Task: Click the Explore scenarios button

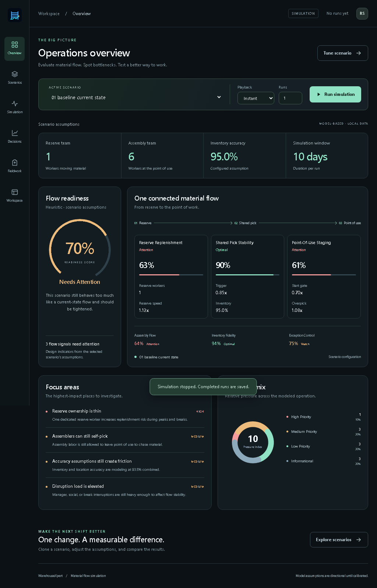Action: tap(339, 540)
